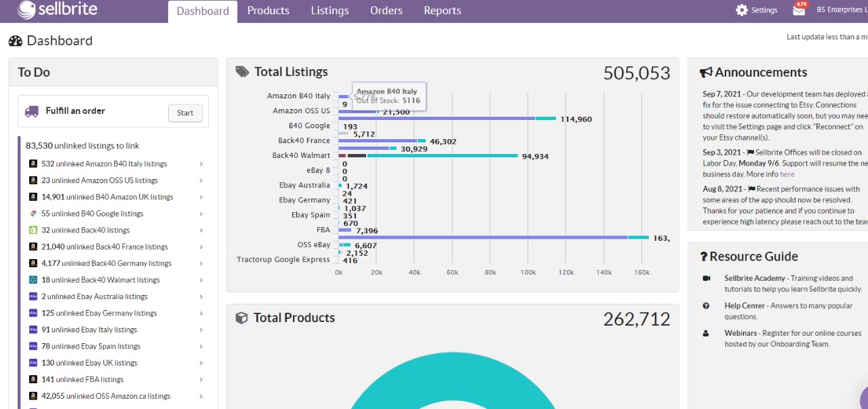Go to the Listings tab
Viewport: 868px width, 409px height.
coord(330,11)
